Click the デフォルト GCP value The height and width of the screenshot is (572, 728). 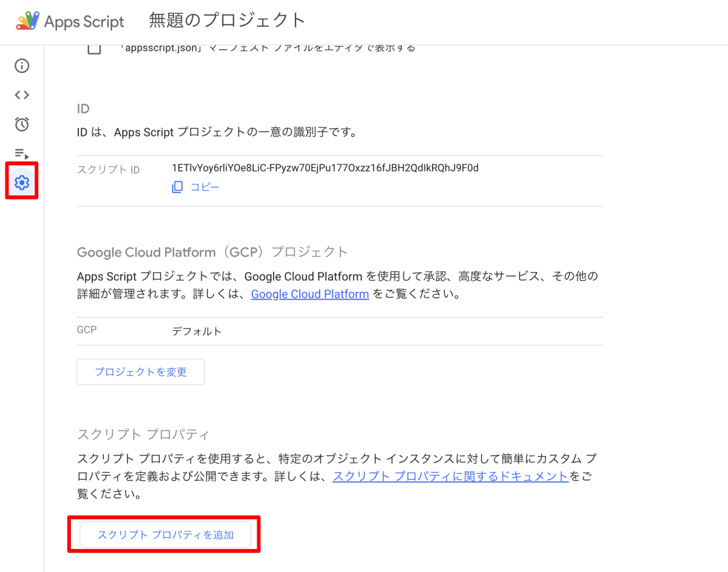[197, 331]
